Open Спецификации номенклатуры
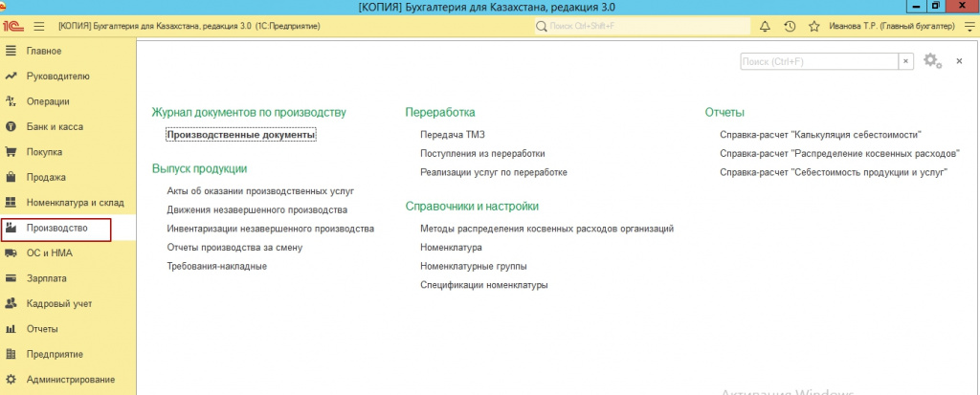Viewport: 980px width, 395px height. coord(484,285)
